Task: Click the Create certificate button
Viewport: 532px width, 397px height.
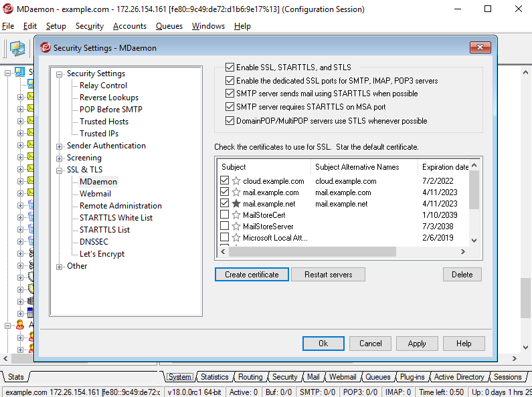Action: pos(252,275)
